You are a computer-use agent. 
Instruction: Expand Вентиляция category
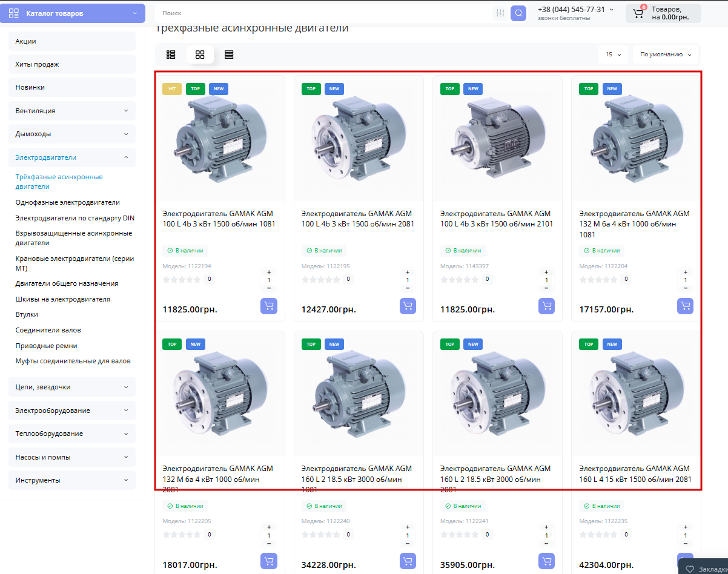click(126, 111)
